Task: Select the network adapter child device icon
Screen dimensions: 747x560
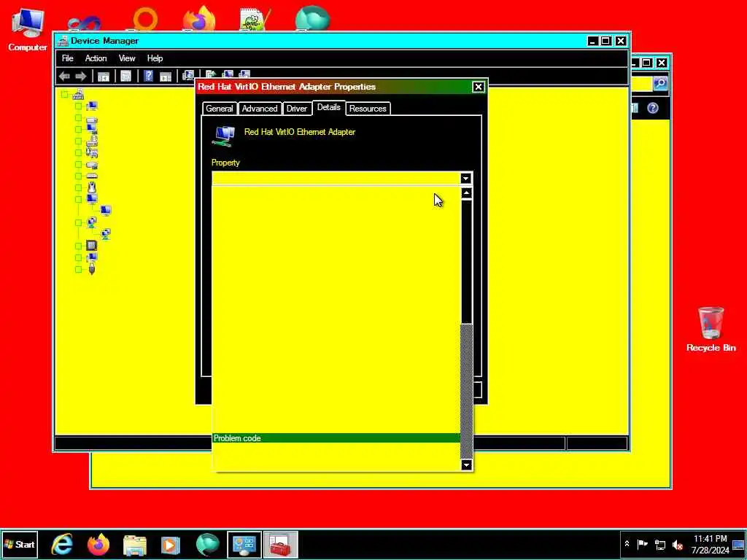Action: (x=106, y=234)
